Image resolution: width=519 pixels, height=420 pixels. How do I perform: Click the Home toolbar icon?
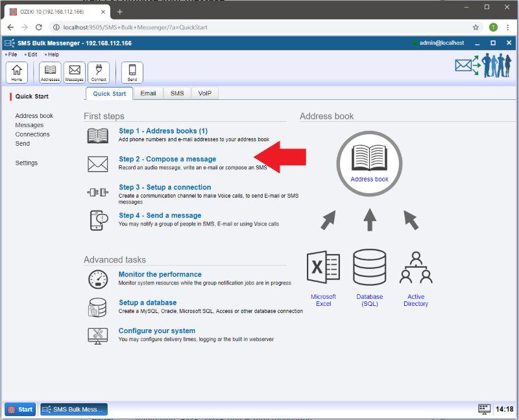pos(16,72)
